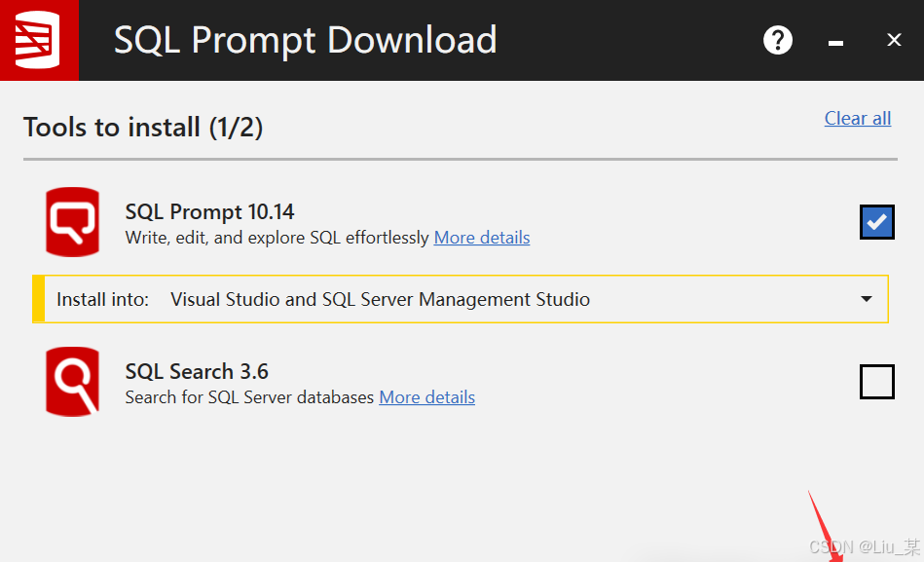
Task: Click the SQL Search magnifier product icon
Action: click(72, 382)
